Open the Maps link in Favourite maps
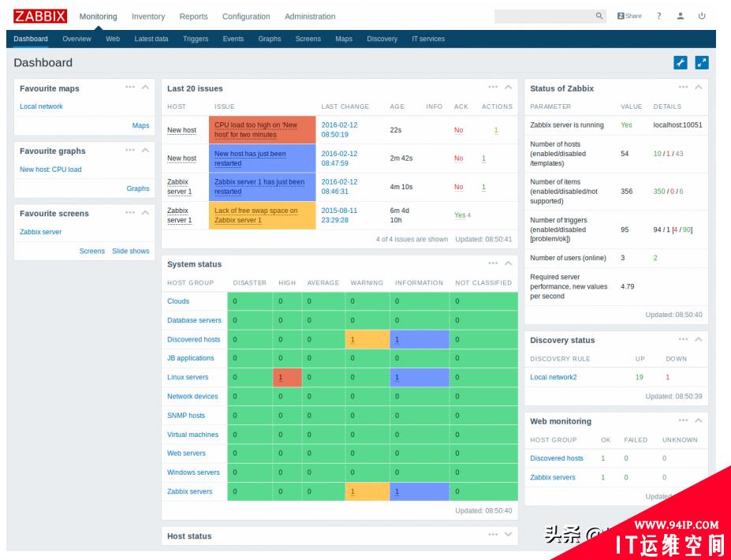This screenshot has width=731, height=560. pos(141,125)
